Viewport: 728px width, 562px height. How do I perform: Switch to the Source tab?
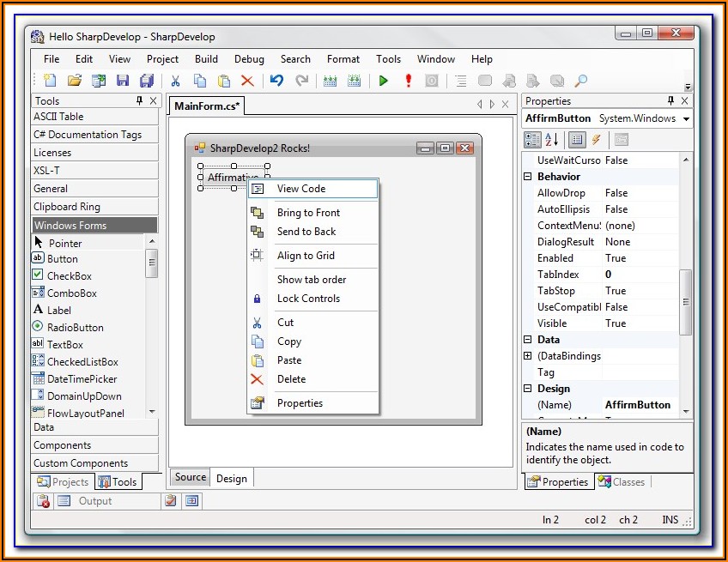[x=191, y=478]
